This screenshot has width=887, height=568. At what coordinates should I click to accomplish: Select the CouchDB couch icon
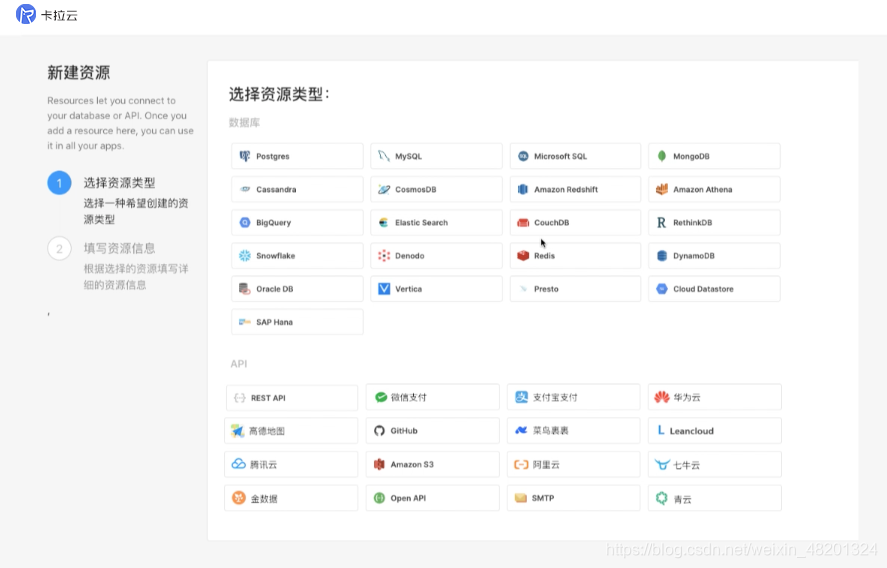coord(523,222)
